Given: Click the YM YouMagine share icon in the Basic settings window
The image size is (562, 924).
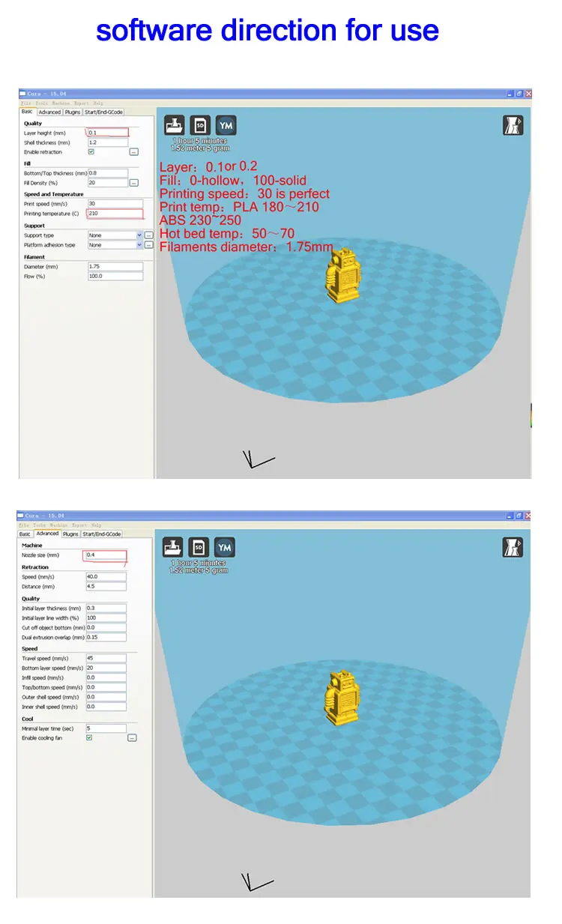Looking at the screenshot, I should (226, 125).
